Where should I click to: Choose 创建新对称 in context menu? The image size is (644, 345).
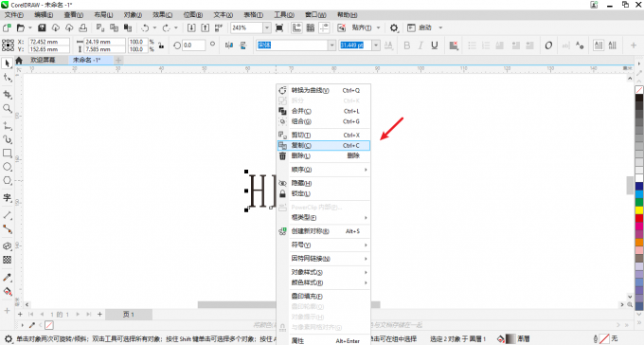pos(324,231)
